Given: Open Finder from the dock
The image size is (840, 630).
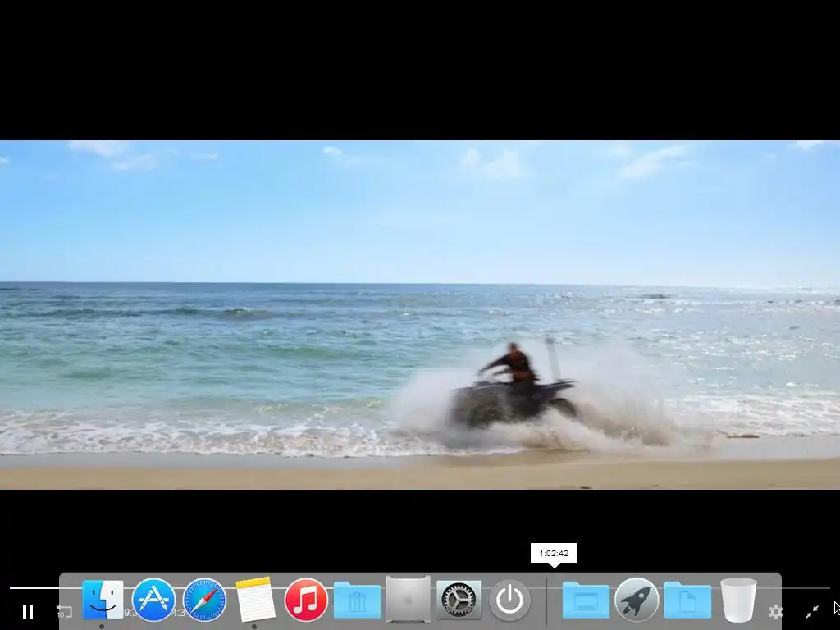Looking at the screenshot, I should click(x=103, y=600).
